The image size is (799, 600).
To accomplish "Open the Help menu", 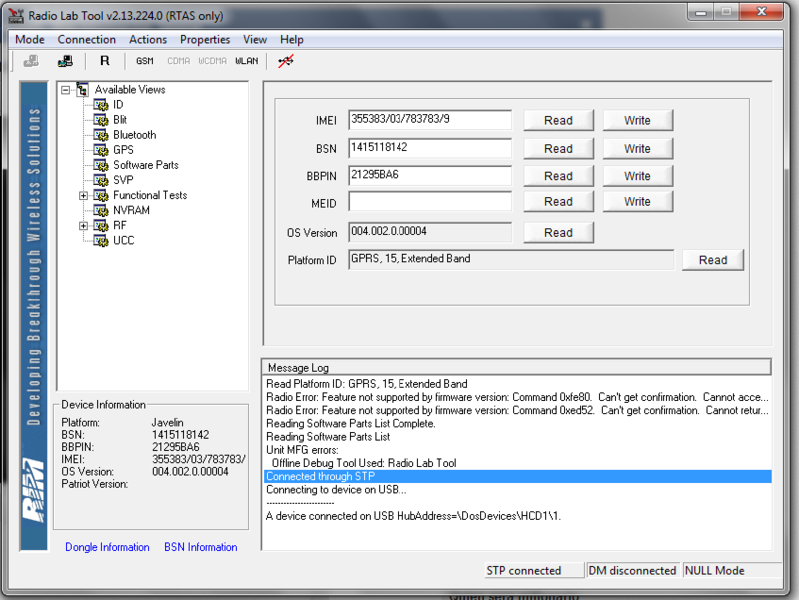I will [x=291, y=39].
